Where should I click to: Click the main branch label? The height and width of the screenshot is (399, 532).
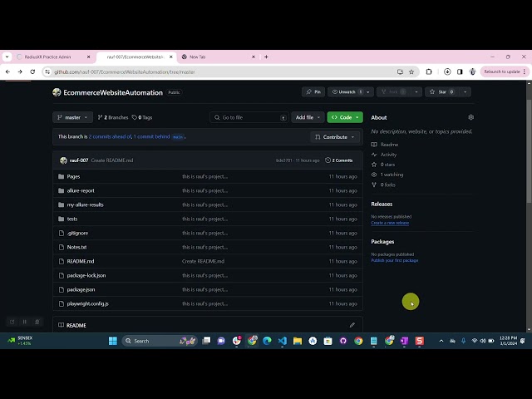coord(178,137)
